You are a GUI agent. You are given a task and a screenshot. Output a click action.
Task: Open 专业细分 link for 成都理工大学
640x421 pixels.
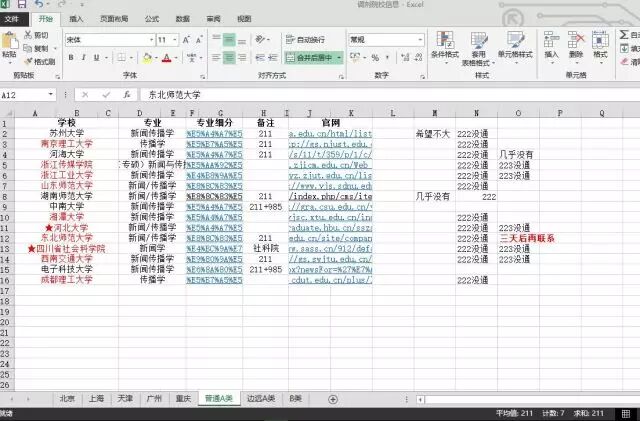coord(214,280)
